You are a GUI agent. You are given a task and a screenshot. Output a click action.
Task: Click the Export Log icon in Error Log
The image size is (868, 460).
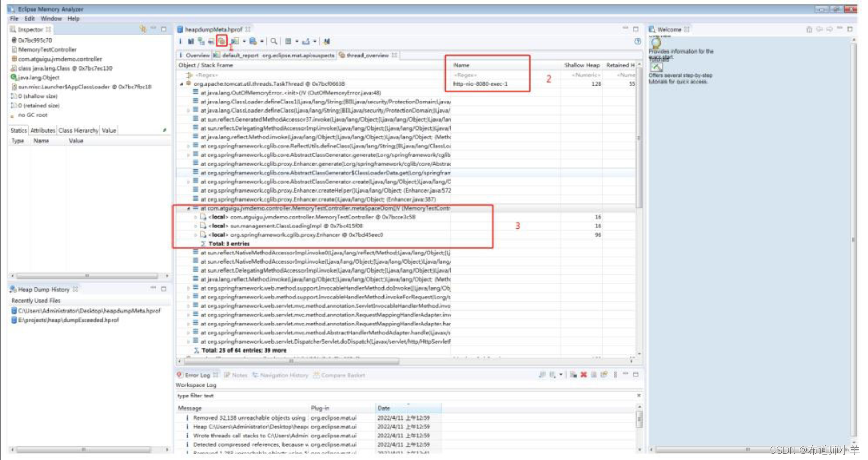click(x=542, y=375)
